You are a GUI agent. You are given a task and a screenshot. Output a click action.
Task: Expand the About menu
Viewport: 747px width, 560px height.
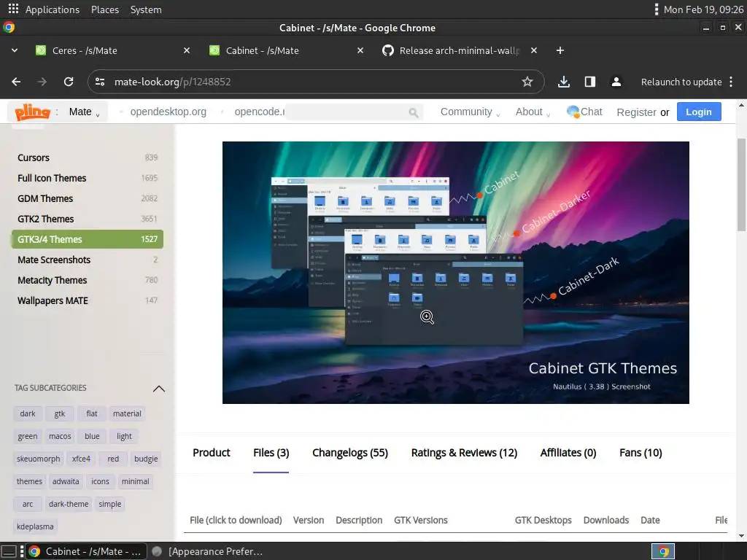533,112
